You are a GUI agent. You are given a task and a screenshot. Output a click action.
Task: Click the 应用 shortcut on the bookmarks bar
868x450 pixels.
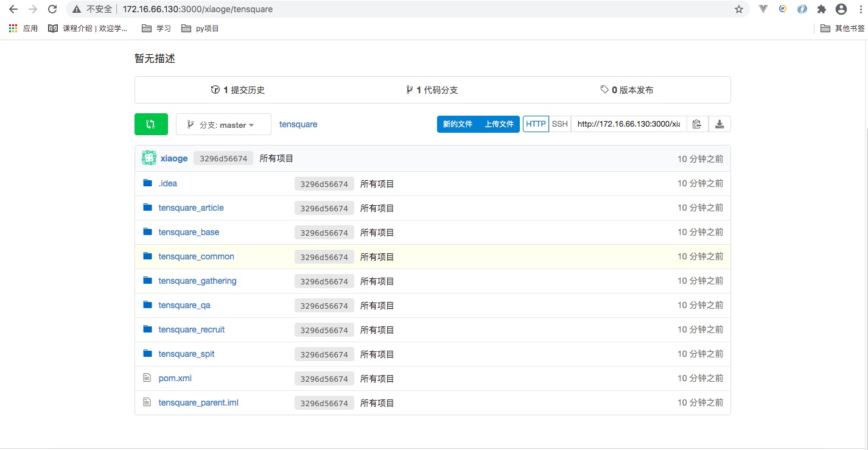pos(24,28)
